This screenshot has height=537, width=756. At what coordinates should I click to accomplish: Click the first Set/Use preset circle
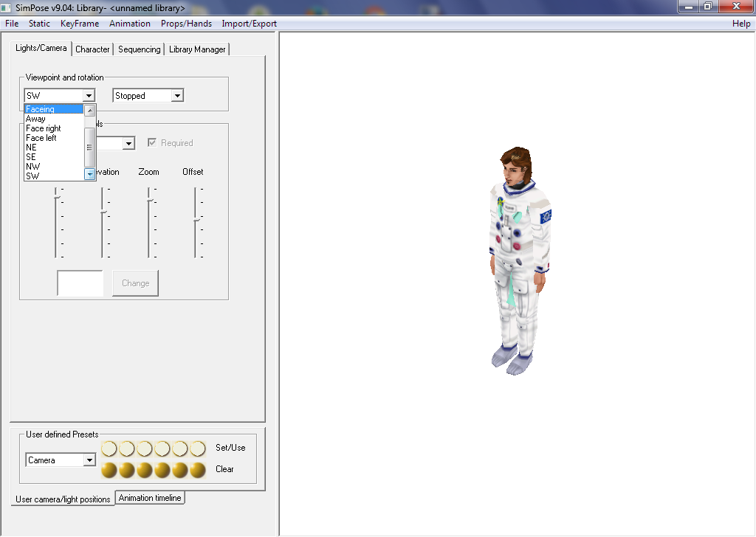[109, 448]
